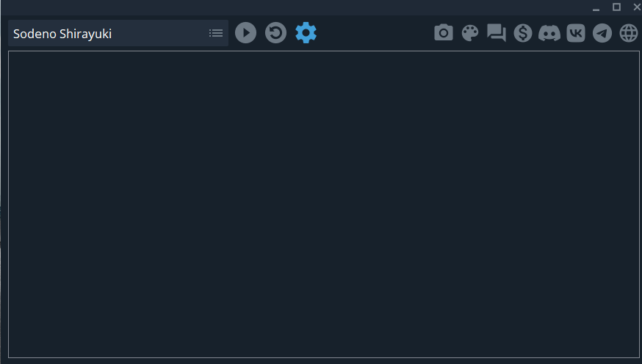642x364 pixels.
Task: Click the dark window title bar
Action: (x=286, y=7)
